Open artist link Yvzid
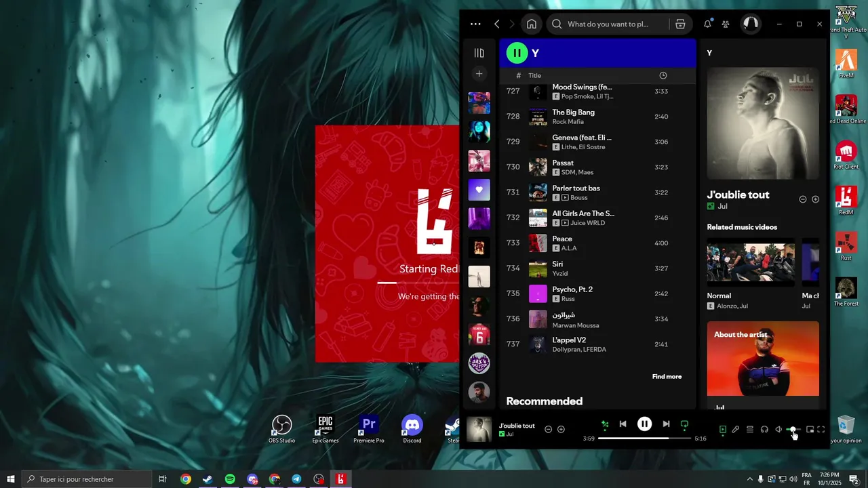 click(x=560, y=273)
